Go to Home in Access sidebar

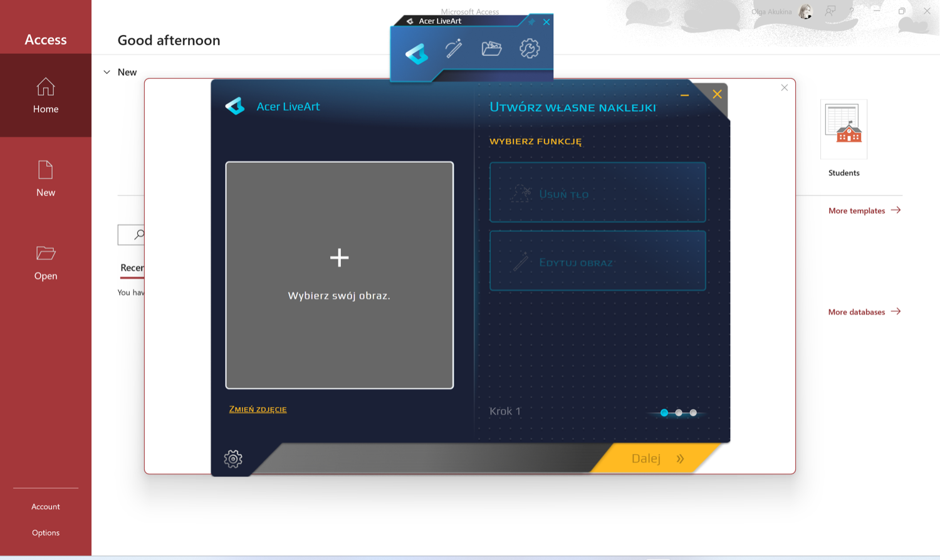point(46,95)
